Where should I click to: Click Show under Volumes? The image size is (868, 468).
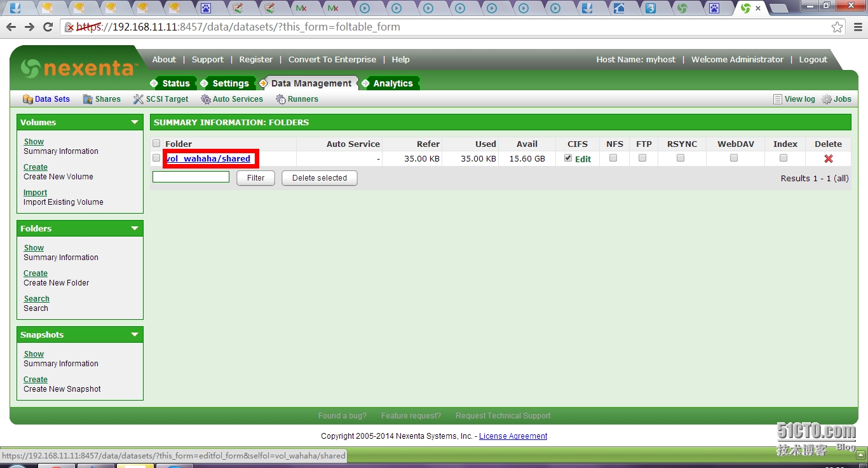(34, 142)
